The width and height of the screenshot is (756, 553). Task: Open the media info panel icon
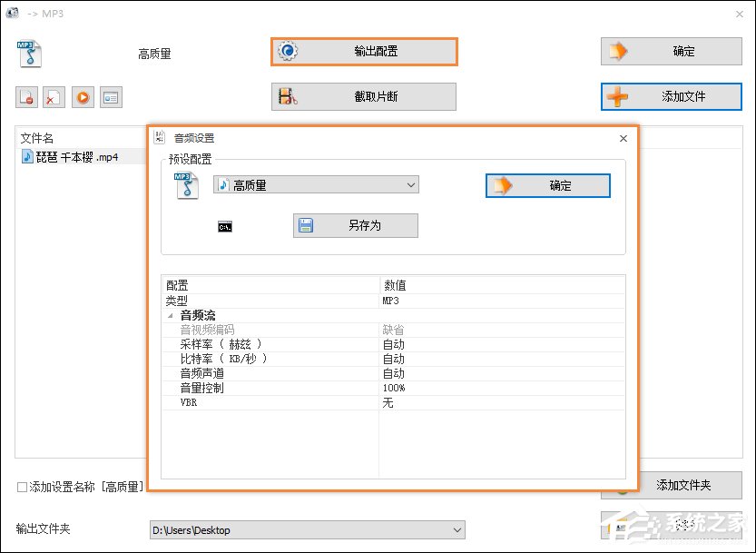coord(112,97)
